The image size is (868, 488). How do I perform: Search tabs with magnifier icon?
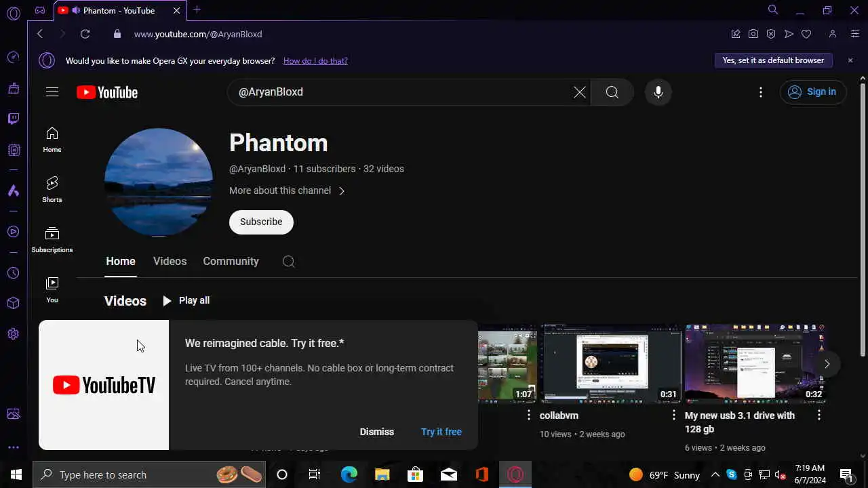coord(773,10)
